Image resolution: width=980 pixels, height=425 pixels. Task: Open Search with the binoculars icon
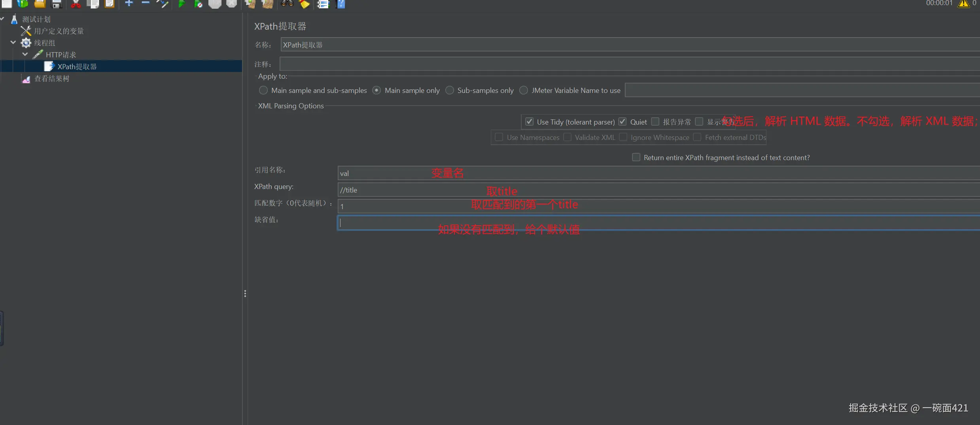tap(287, 4)
